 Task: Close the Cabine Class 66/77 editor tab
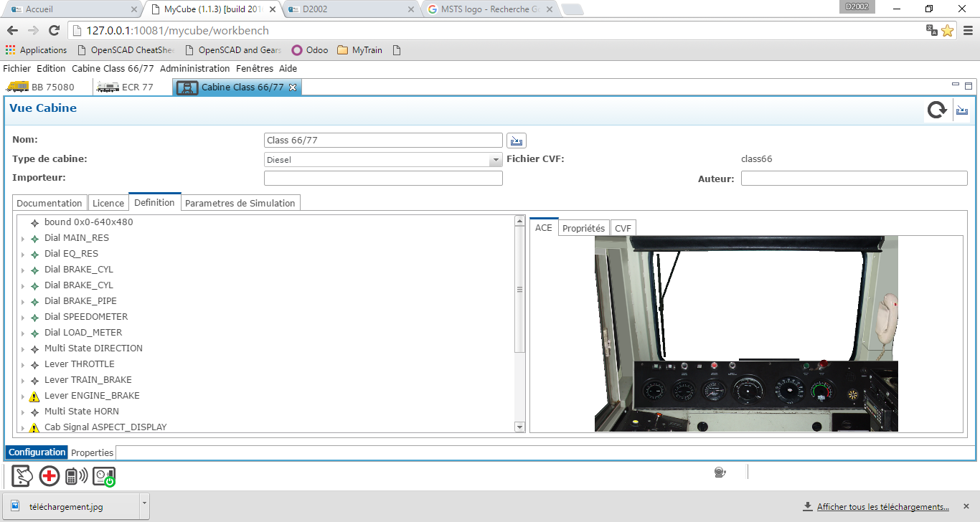293,87
